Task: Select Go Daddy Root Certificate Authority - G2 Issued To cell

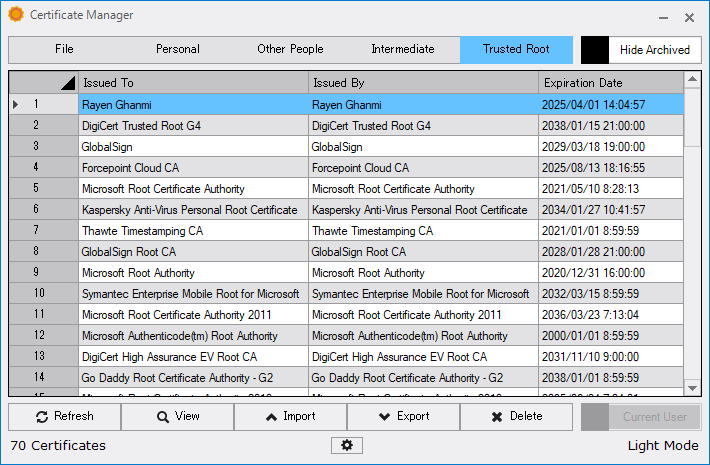Action: tap(193, 377)
